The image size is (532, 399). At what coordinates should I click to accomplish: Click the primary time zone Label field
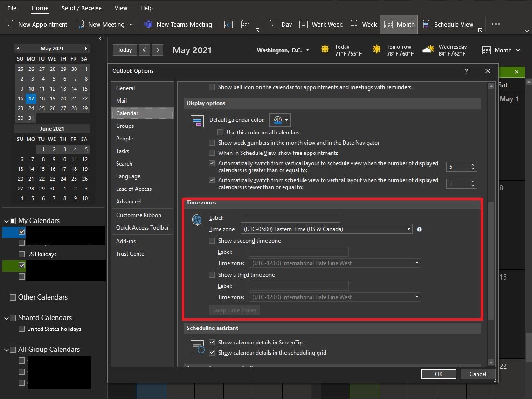290,217
